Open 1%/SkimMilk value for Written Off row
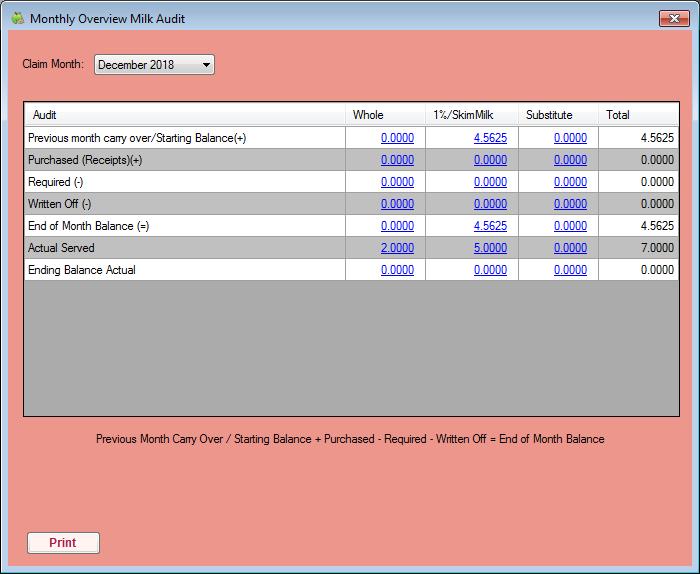Image resolution: width=700 pixels, height=574 pixels. (x=490, y=204)
